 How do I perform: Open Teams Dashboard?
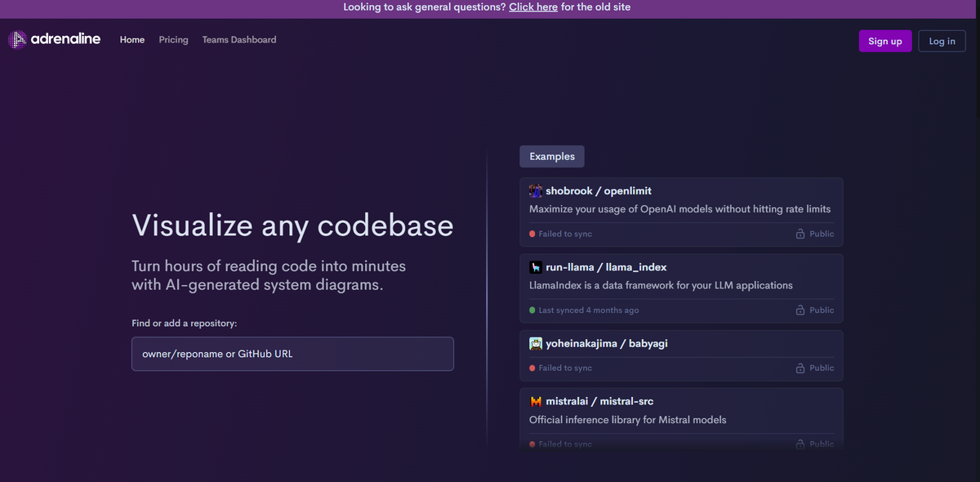239,39
